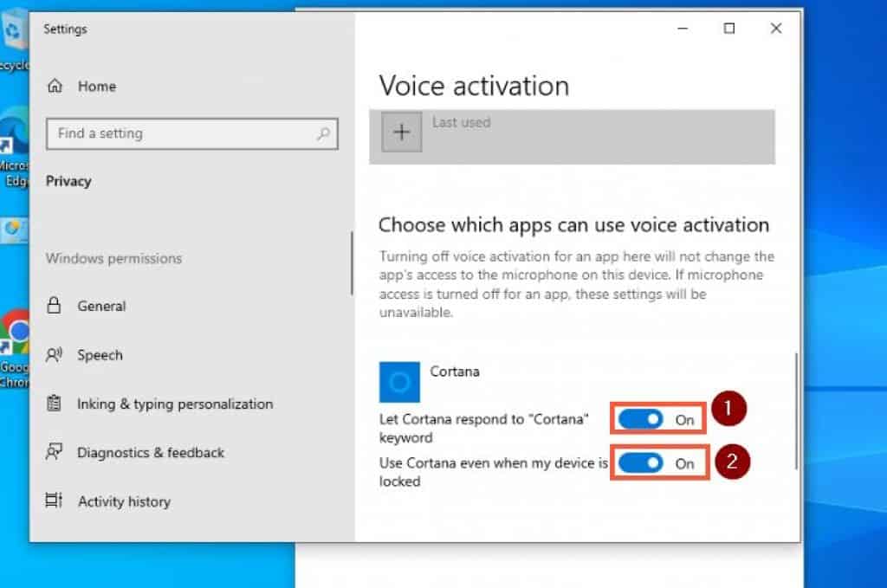
Task: Click the search magnifier icon in Find a setting
Action: [x=323, y=134]
